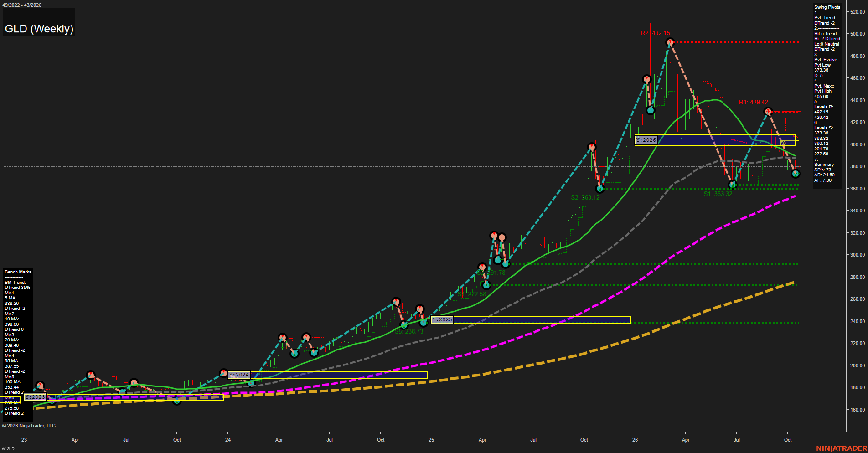Screen dimensions: 868x453
Task: Click the R2: 492.15 resistance label
Action: [x=656, y=33]
